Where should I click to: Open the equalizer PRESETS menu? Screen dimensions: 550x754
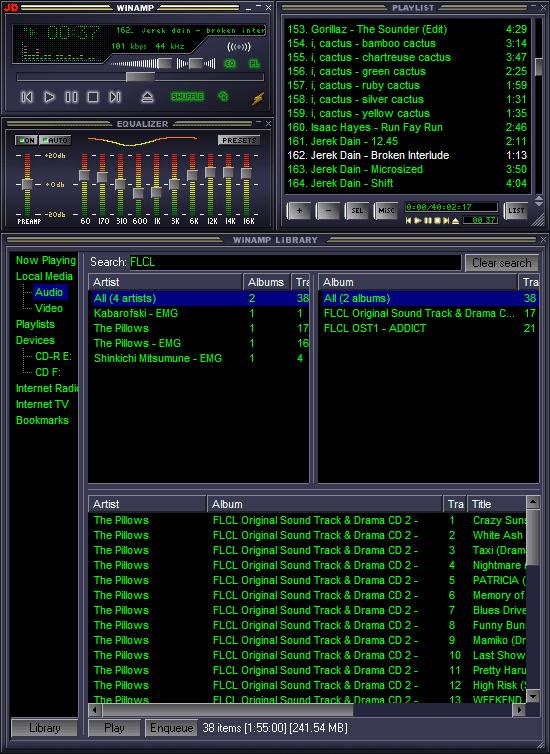pos(239,140)
